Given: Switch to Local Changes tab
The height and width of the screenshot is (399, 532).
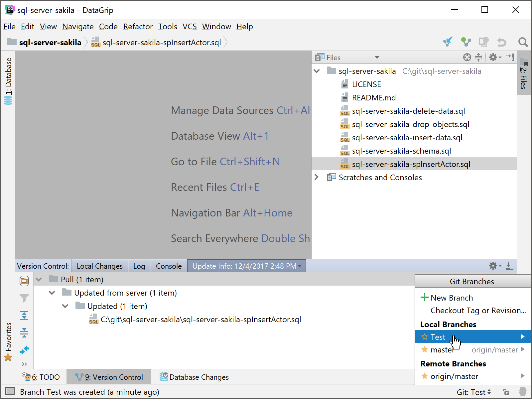Looking at the screenshot, I should [x=100, y=266].
